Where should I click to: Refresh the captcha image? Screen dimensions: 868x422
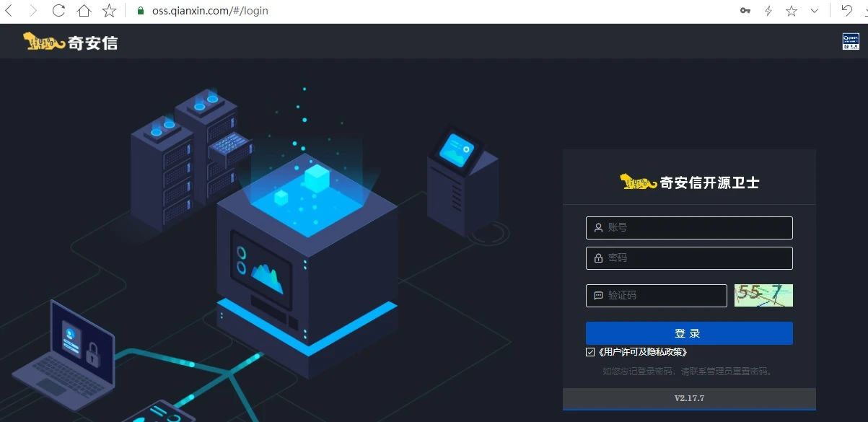coord(763,295)
